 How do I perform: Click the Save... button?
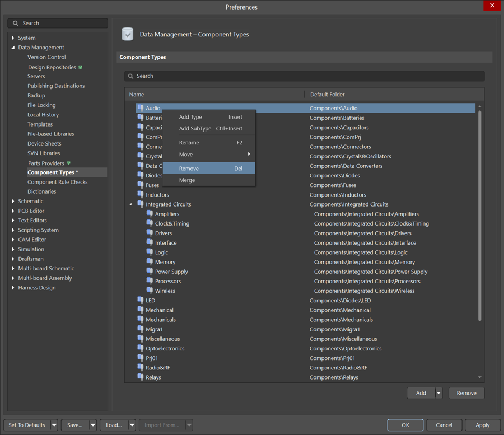click(75, 425)
